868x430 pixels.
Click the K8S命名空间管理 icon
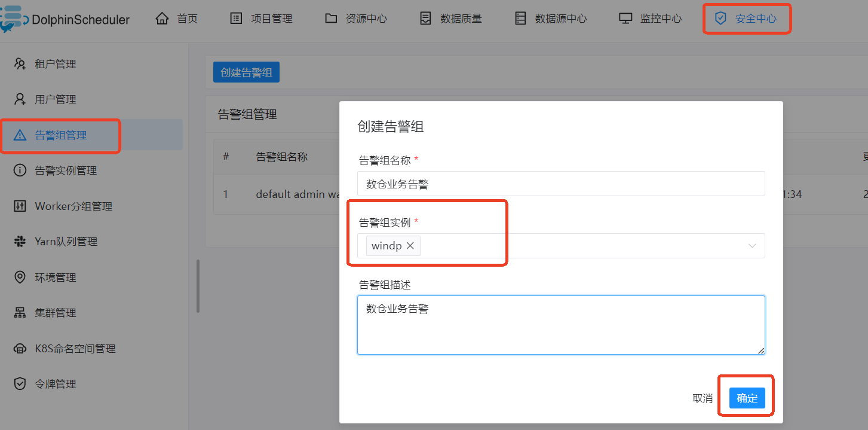point(20,349)
